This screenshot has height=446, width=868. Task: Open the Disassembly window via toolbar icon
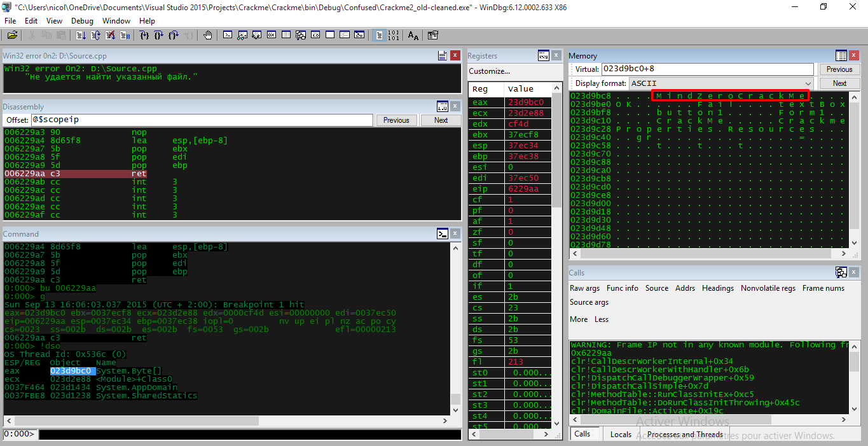point(315,36)
